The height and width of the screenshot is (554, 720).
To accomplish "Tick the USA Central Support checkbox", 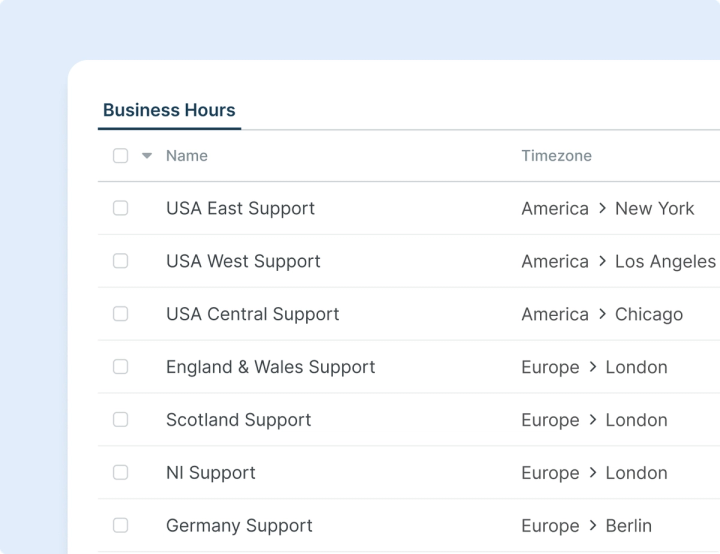I will coord(120,314).
